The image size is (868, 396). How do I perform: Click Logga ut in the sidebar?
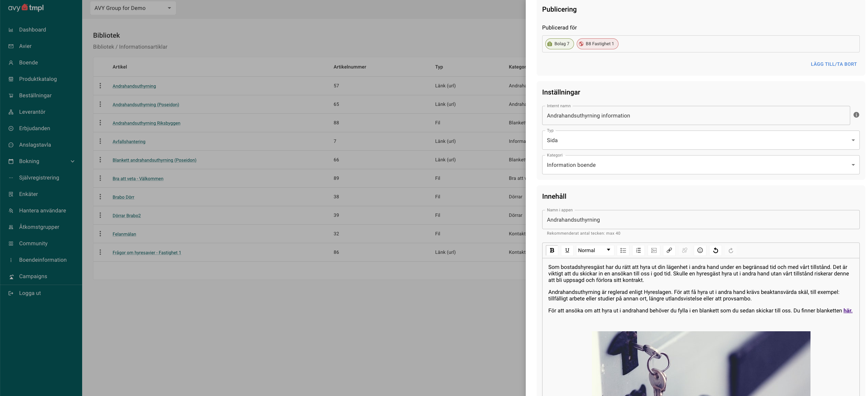click(41, 293)
